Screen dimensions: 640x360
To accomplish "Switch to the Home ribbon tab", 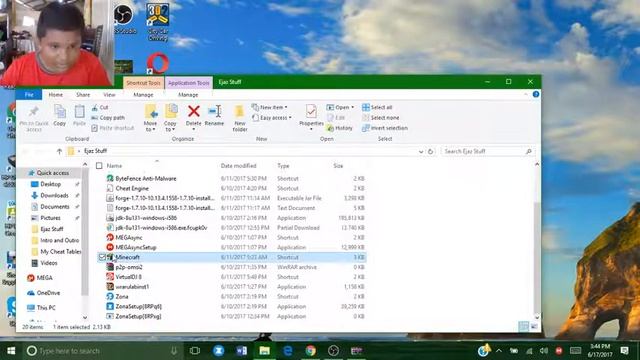I will pyautogui.click(x=56, y=95).
